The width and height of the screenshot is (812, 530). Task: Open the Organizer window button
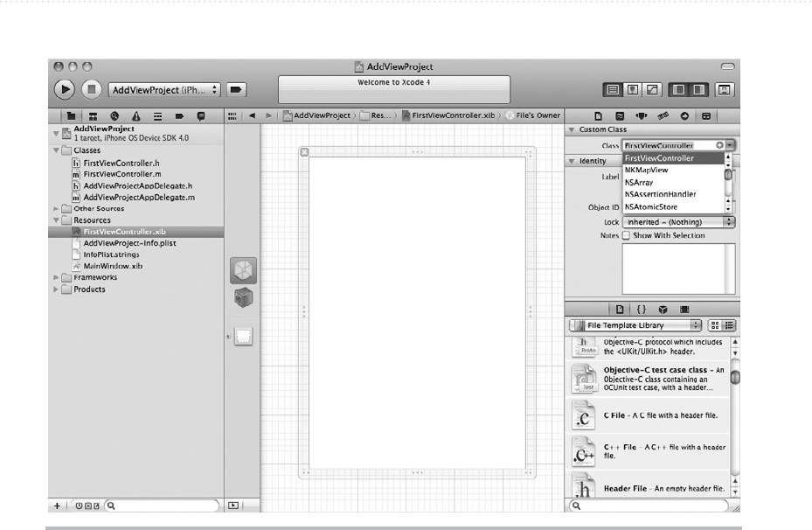[x=724, y=89]
